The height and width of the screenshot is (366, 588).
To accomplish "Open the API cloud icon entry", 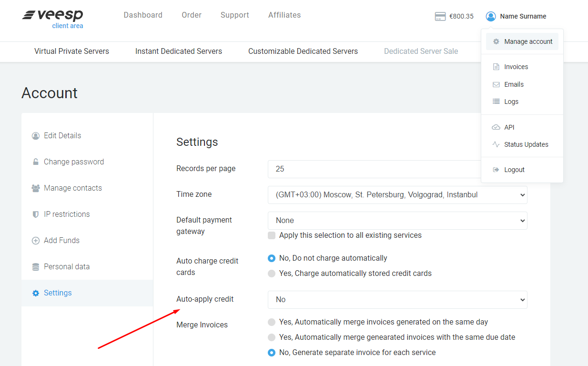I will click(x=496, y=127).
